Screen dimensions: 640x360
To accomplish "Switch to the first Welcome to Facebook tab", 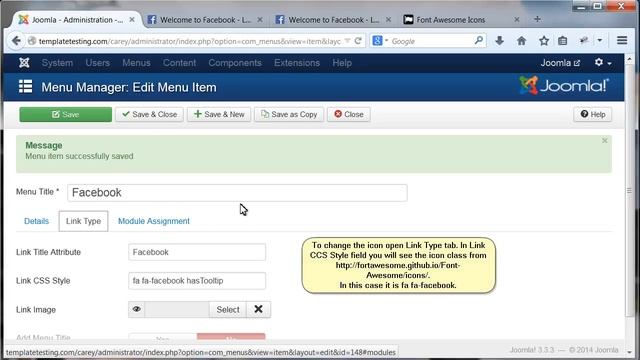I will [205, 20].
